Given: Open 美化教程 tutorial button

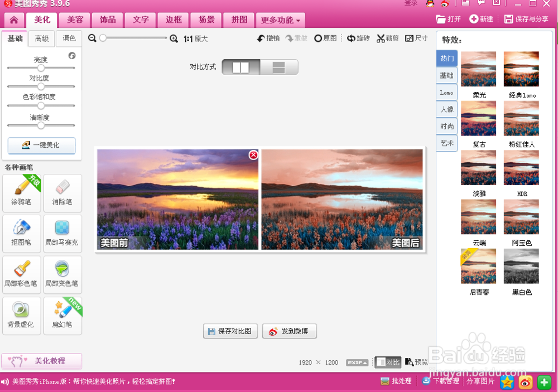Looking at the screenshot, I should pyautogui.click(x=42, y=361).
